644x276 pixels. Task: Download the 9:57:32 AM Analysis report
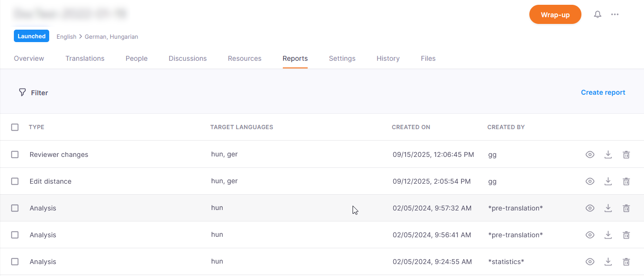coord(608,208)
